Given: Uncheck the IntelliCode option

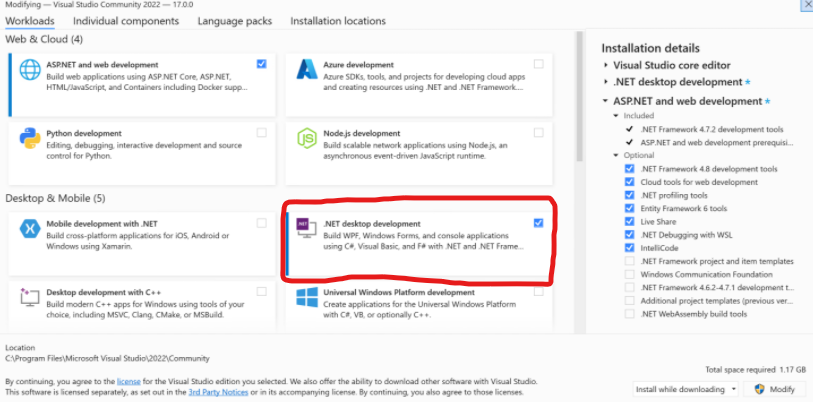Looking at the screenshot, I should pos(629,248).
